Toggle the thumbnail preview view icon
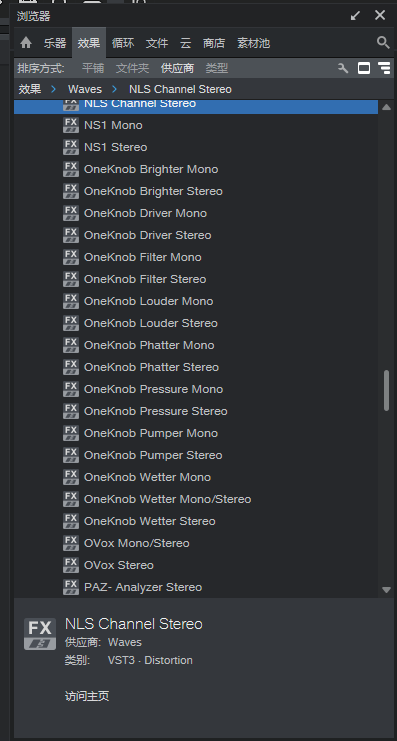Viewport: 397px width, 741px height. [364, 69]
